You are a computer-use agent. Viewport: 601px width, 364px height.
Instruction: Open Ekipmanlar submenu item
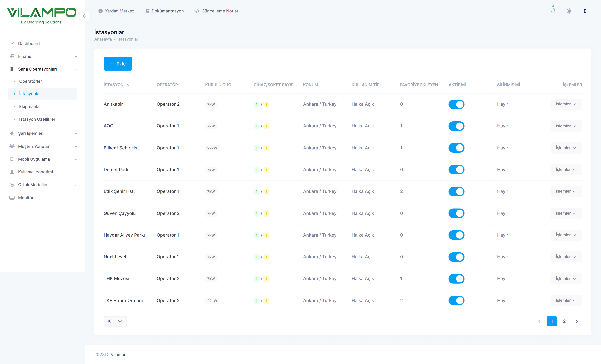43,106
